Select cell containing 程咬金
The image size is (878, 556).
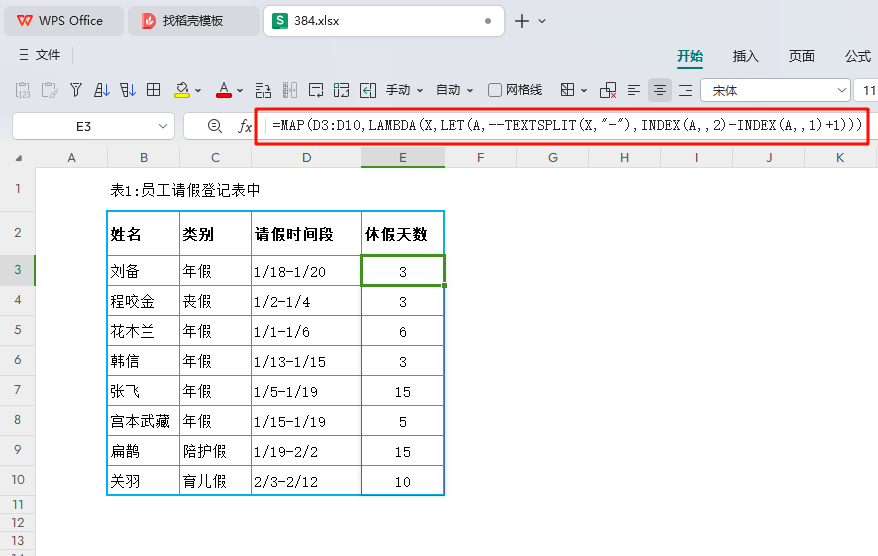coord(143,301)
